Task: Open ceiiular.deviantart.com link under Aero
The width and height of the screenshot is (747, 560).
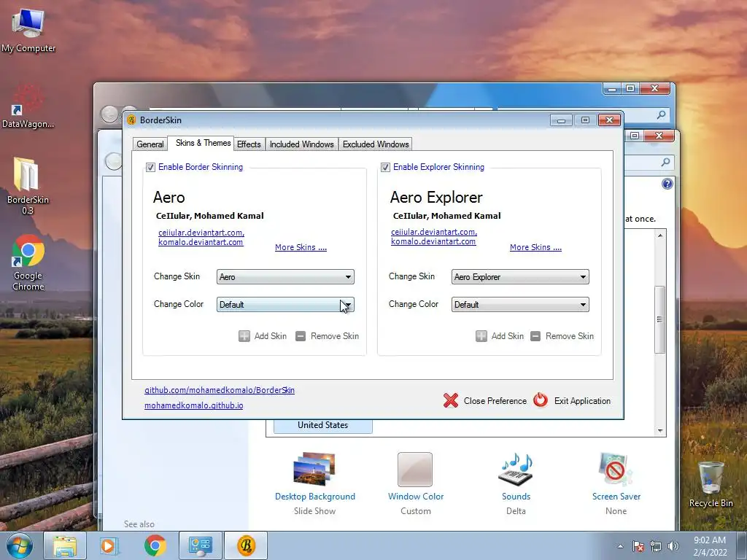Action: pyautogui.click(x=201, y=233)
